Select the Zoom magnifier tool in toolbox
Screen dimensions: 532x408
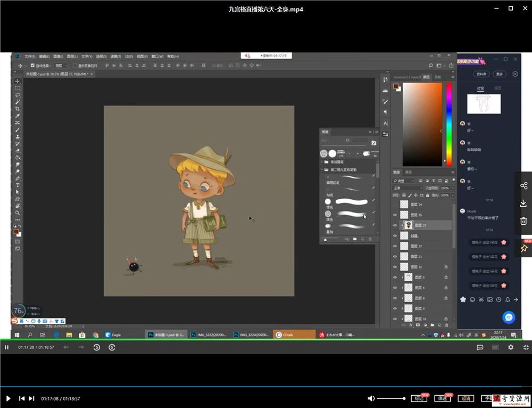(18, 213)
